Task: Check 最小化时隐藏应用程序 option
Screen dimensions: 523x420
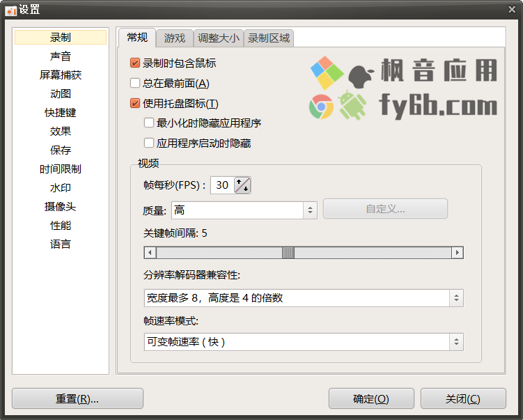Action: 149,123
